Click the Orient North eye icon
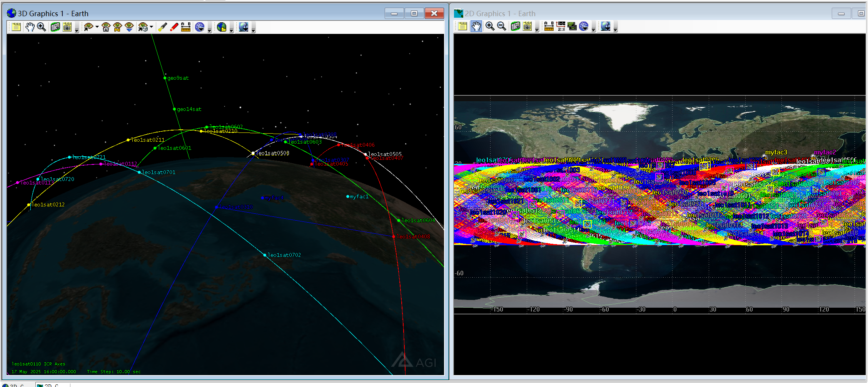 coord(117,27)
